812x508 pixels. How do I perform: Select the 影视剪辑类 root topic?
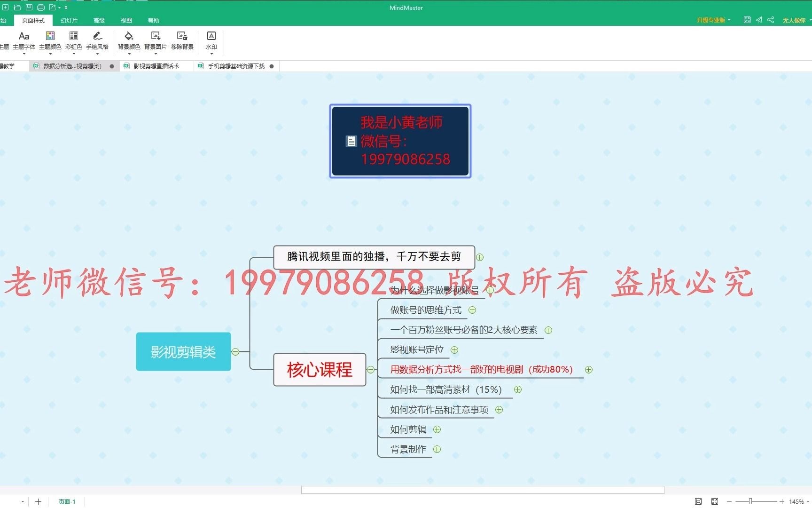pyautogui.click(x=183, y=351)
